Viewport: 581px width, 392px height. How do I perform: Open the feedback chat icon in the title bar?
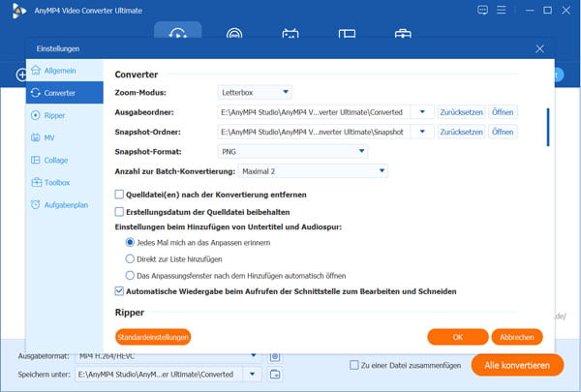click(x=482, y=10)
